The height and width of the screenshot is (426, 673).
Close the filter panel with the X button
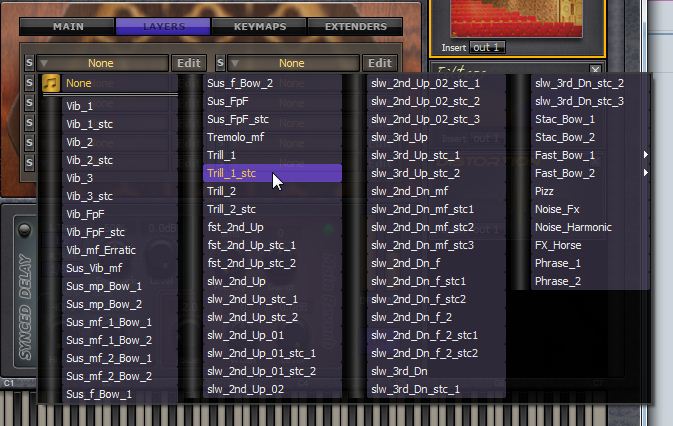point(595,69)
